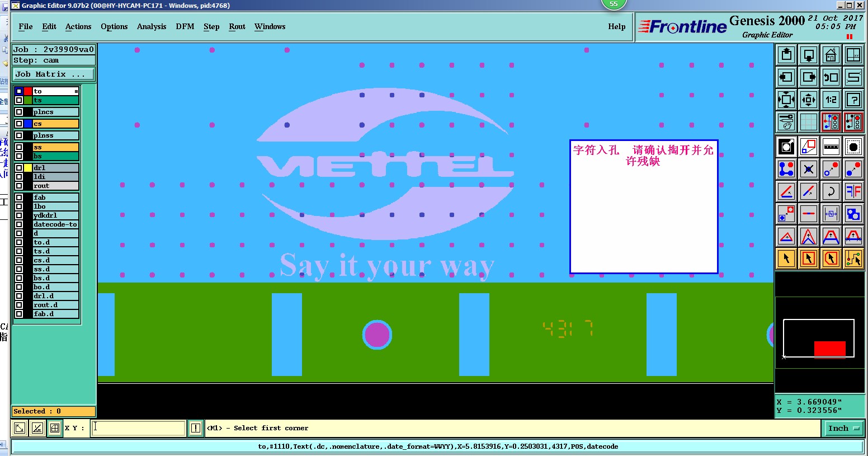Click the red angle line edit tool
Screen dimensions: 868x456
786,191
